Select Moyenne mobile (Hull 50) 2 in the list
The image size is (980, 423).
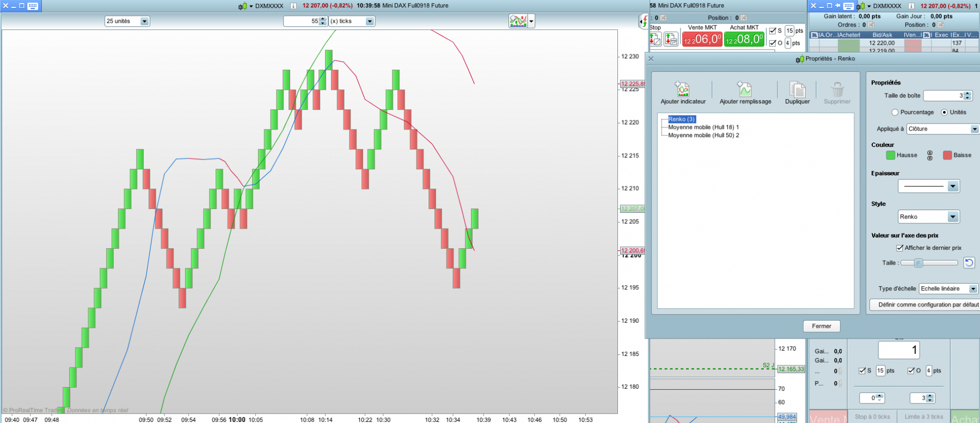coord(703,136)
